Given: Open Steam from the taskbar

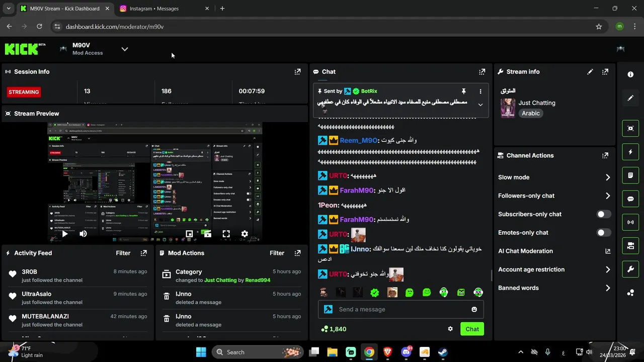Looking at the screenshot, I should click(x=443, y=352).
